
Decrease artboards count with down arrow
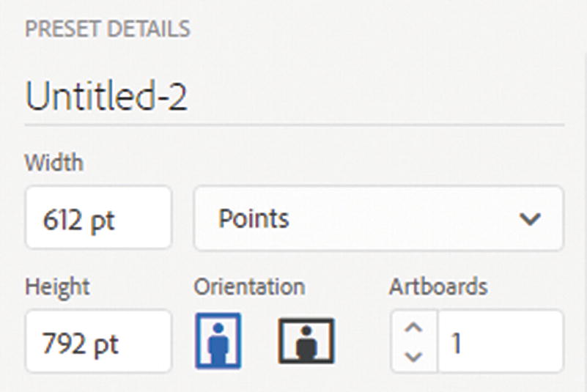pyautogui.click(x=414, y=356)
